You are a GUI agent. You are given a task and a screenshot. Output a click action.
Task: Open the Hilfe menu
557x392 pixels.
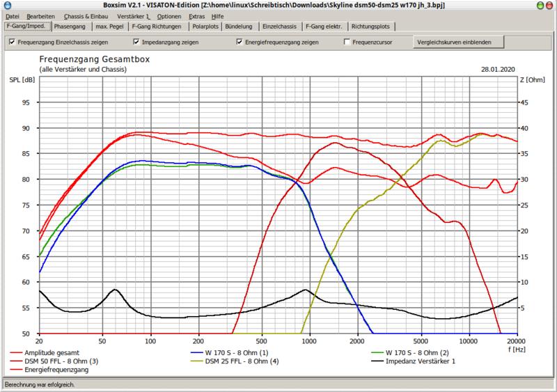[x=218, y=16]
